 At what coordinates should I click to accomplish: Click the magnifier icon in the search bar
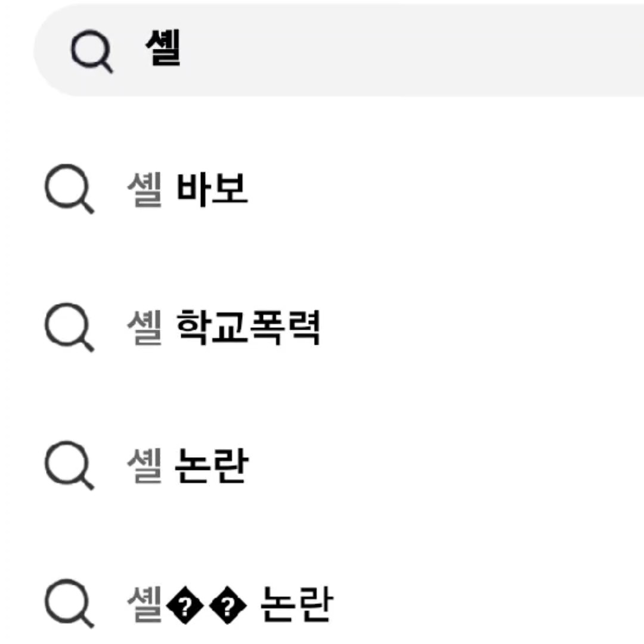91,51
